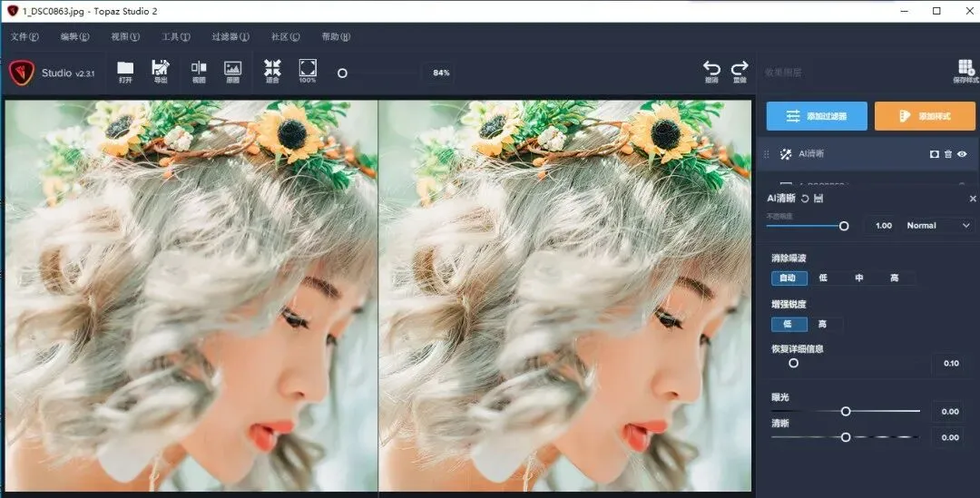This screenshot has height=498, width=980.
Task: Maximize the Topaz Studio window
Action: coord(936,11)
